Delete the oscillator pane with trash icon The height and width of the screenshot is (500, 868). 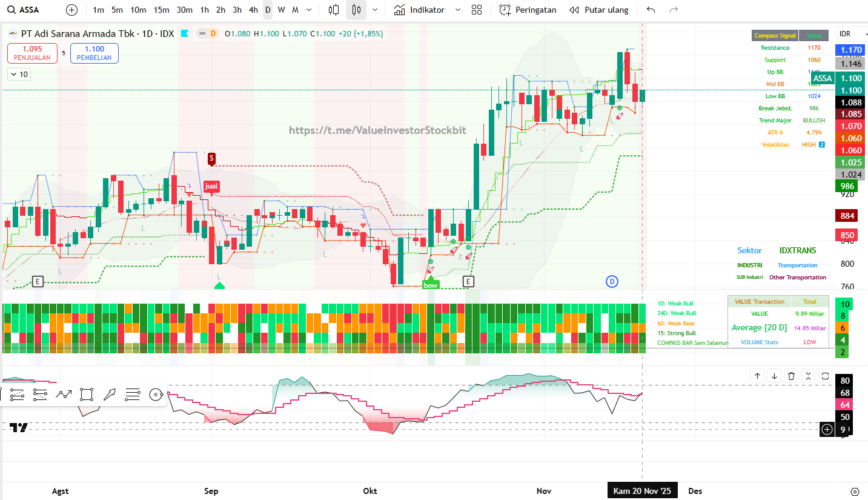click(791, 376)
